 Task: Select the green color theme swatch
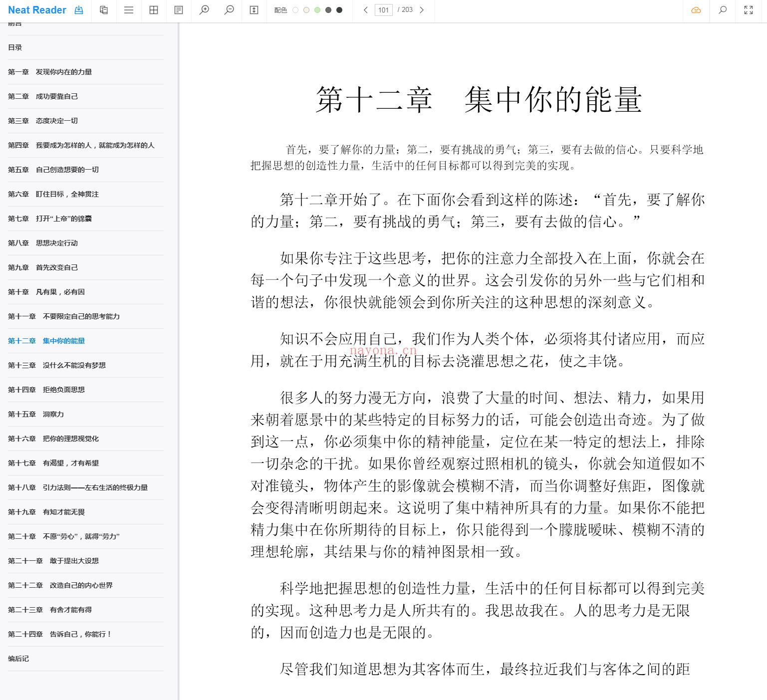click(317, 10)
